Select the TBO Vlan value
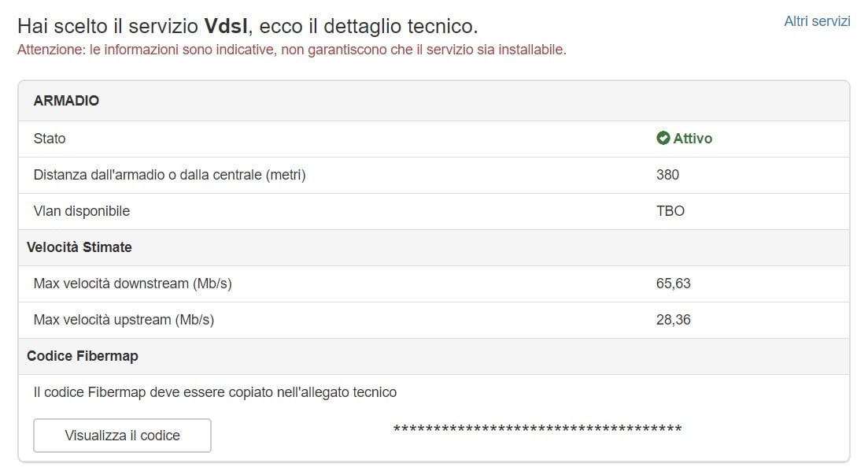This screenshot has width=868, height=471. pyautogui.click(x=670, y=211)
